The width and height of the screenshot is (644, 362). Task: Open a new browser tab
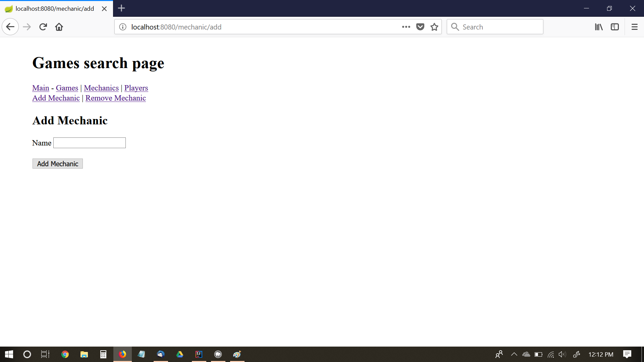click(x=121, y=8)
